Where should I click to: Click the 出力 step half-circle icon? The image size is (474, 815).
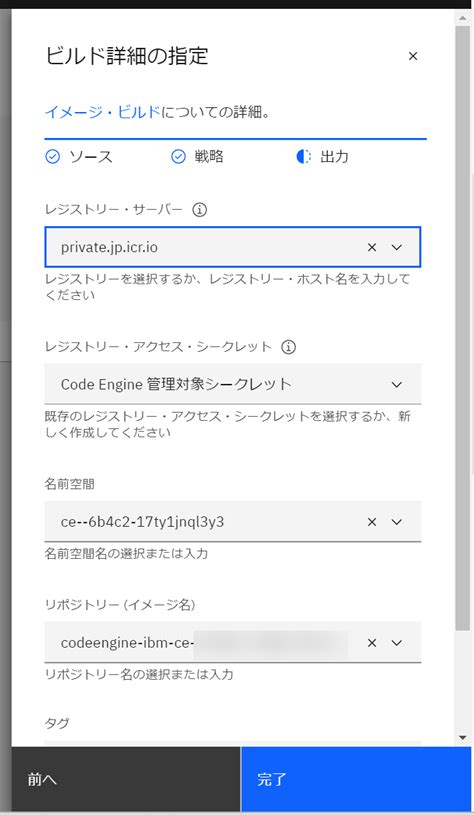coord(304,156)
